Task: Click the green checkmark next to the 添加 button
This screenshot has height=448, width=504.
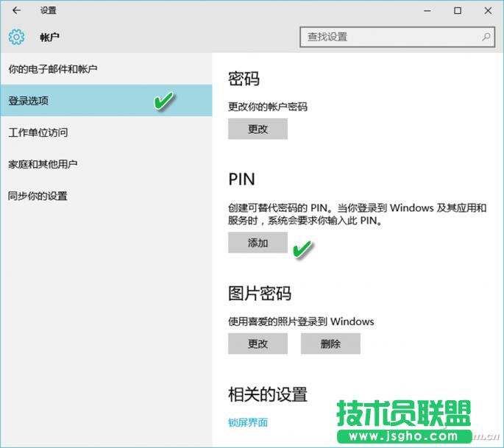Action: coord(302,249)
